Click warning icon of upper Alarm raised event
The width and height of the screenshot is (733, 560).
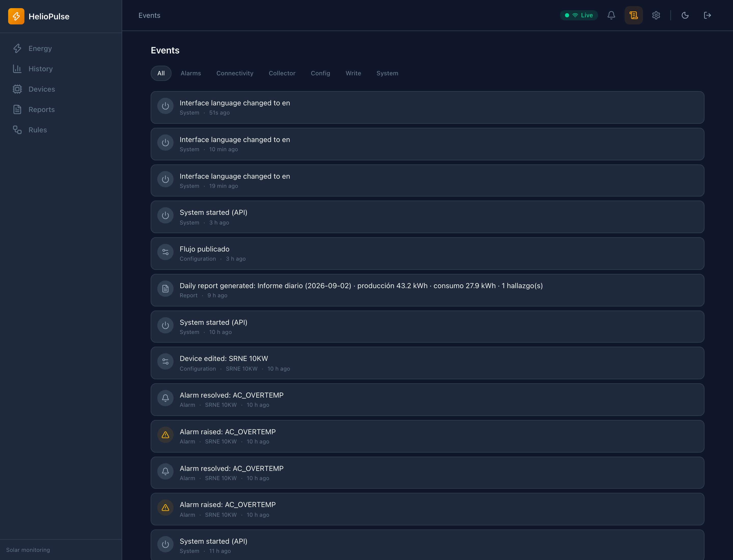tap(165, 435)
